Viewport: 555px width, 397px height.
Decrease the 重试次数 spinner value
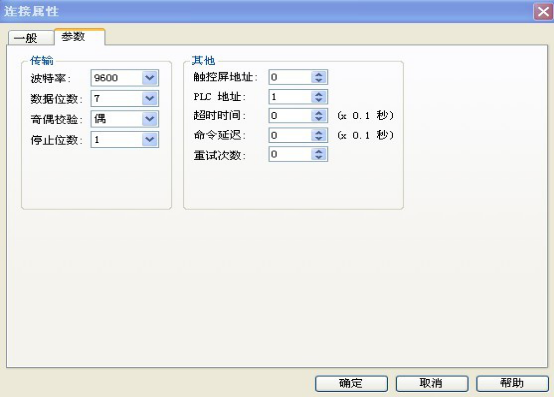[319, 157]
